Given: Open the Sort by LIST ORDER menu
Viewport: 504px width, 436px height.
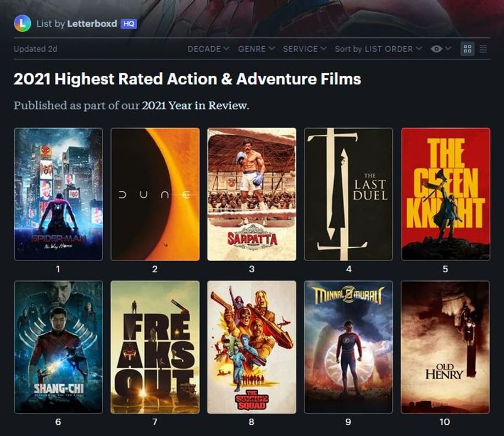Looking at the screenshot, I should tap(378, 49).
